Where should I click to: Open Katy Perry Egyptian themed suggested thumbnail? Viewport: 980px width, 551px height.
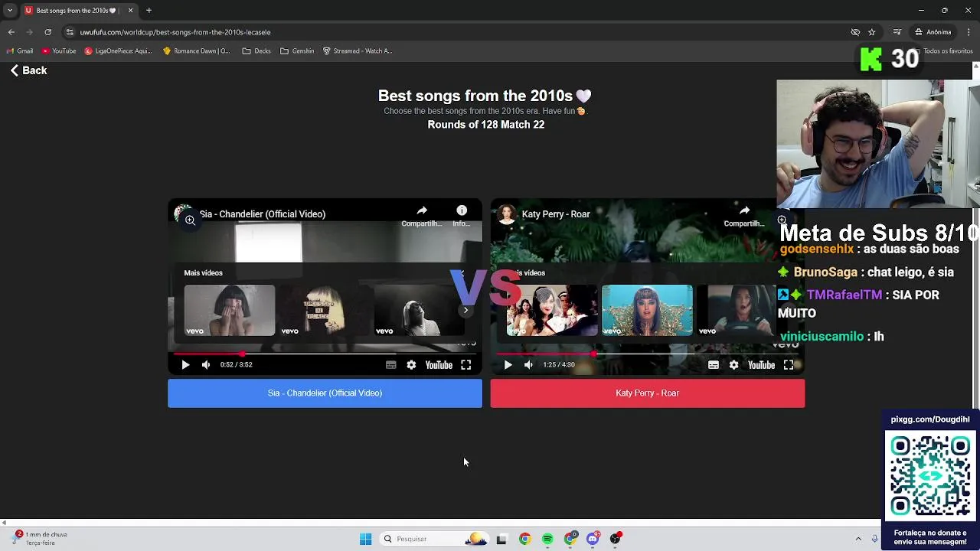pyautogui.click(x=647, y=310)
